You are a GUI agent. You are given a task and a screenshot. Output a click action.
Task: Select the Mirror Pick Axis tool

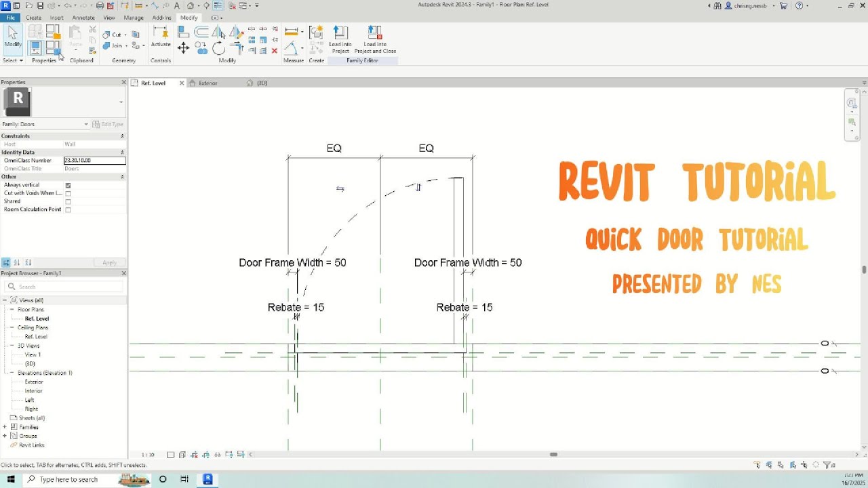click(218, 32)
